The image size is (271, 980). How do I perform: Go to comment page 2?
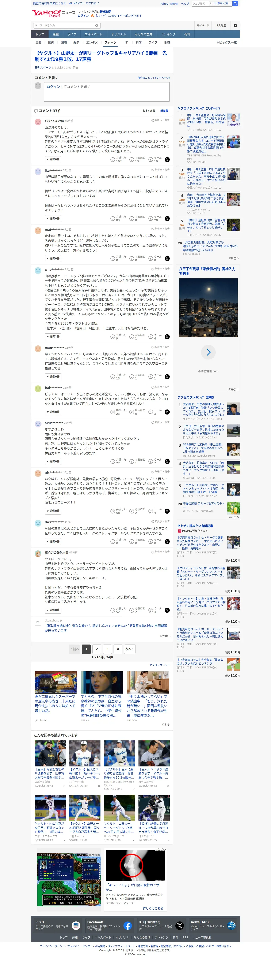click(x=97, y=649)
